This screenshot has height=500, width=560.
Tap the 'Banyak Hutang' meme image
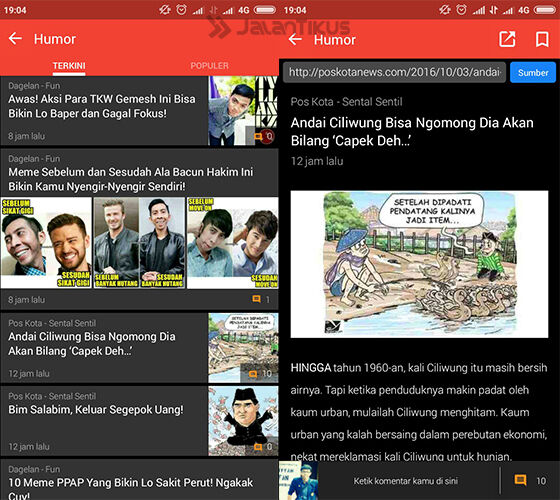(x=139, y=243)
